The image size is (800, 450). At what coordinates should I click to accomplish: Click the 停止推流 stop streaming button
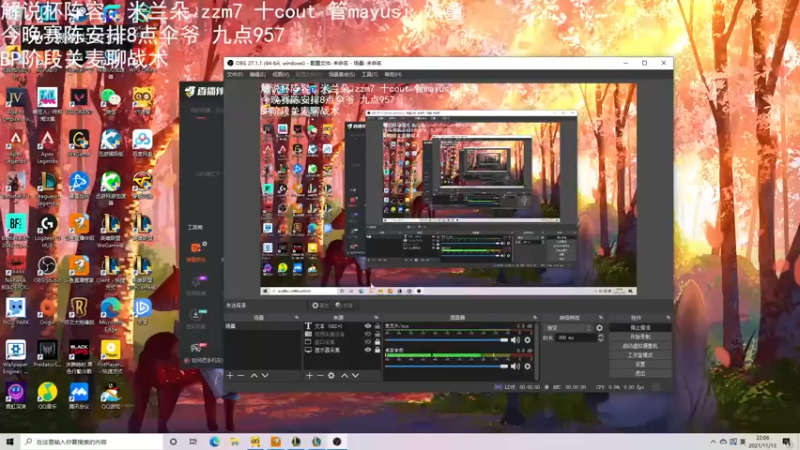[x=640, y=328]
